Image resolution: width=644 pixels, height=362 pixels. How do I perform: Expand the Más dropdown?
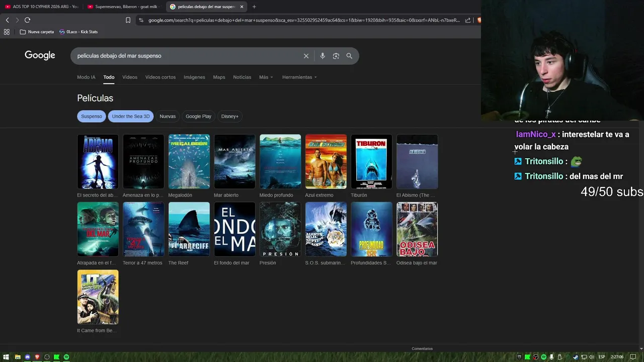click(266, 77)
